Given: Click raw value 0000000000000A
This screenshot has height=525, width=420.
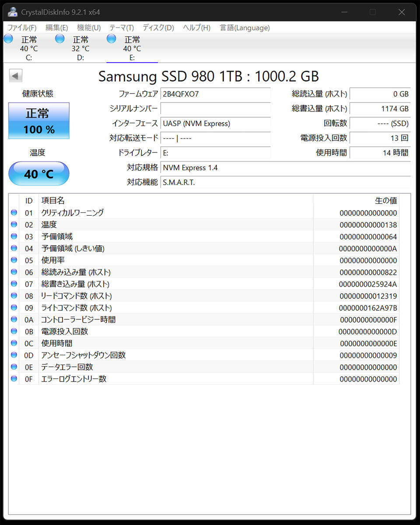Looking at the screenshot, I should click(368, 248).
